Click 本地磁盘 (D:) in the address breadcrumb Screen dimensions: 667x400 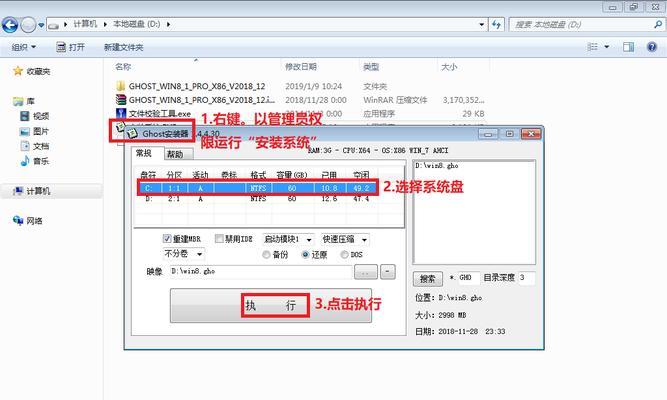pyautogui.click(x=137, y=24)
